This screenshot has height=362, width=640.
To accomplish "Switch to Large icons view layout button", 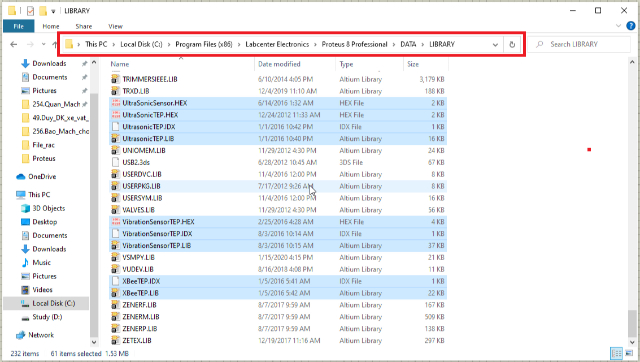I will point(629,353).
